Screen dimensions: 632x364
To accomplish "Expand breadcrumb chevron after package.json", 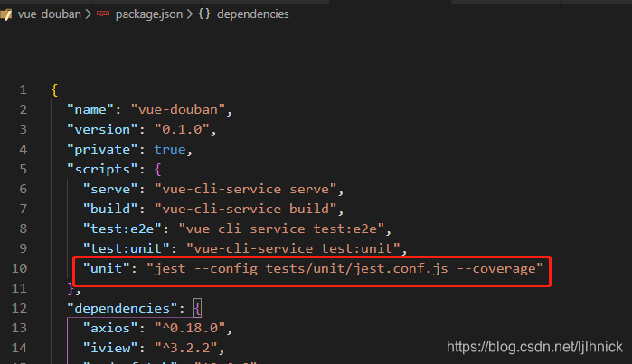I will [x=190, y=14].
